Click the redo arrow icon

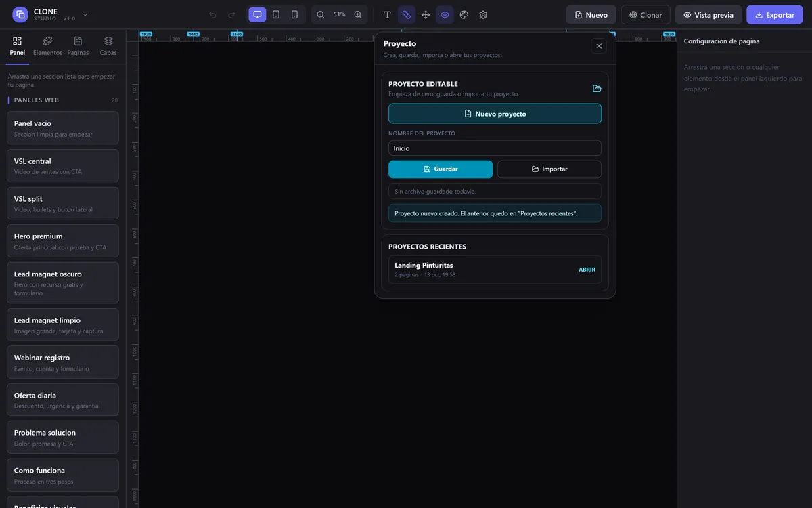[231, 14]
